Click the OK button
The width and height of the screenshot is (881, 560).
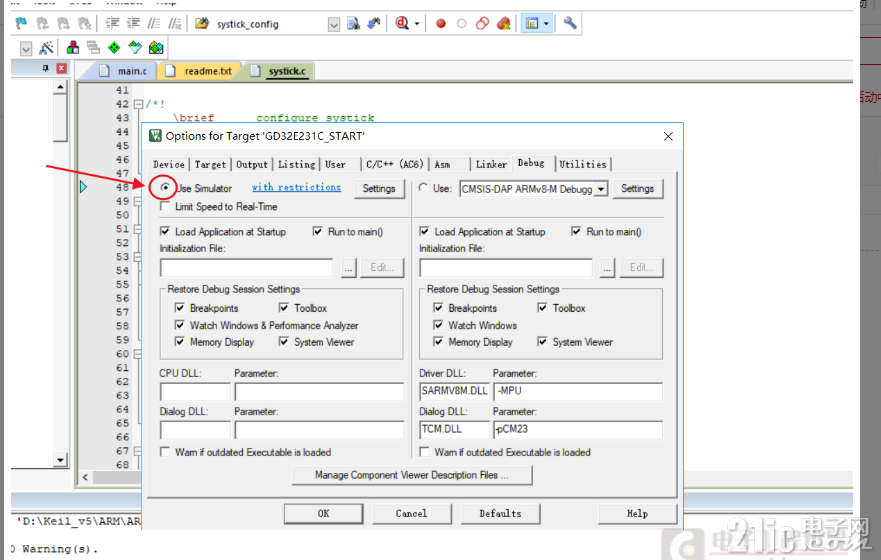pyautogui.click(x=323, y=513)
